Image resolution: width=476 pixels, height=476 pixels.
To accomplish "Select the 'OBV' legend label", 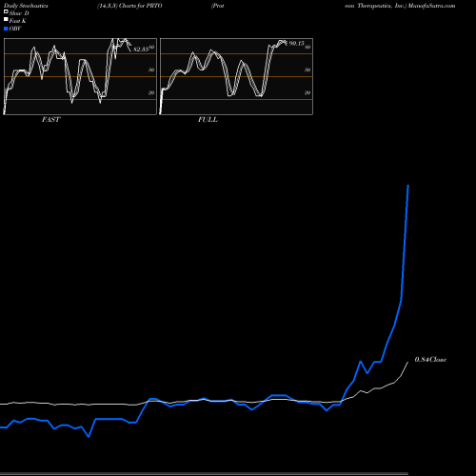I will tap(15, 29).
